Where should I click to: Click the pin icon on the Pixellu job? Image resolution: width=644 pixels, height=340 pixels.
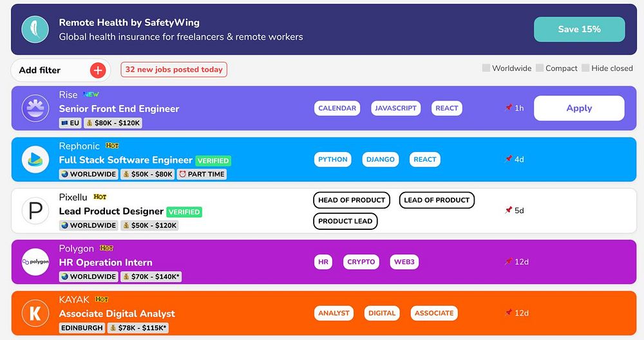509,210
